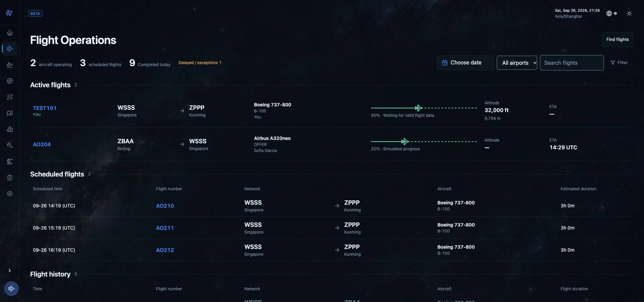Click the Find flights button

pos(618,40)
